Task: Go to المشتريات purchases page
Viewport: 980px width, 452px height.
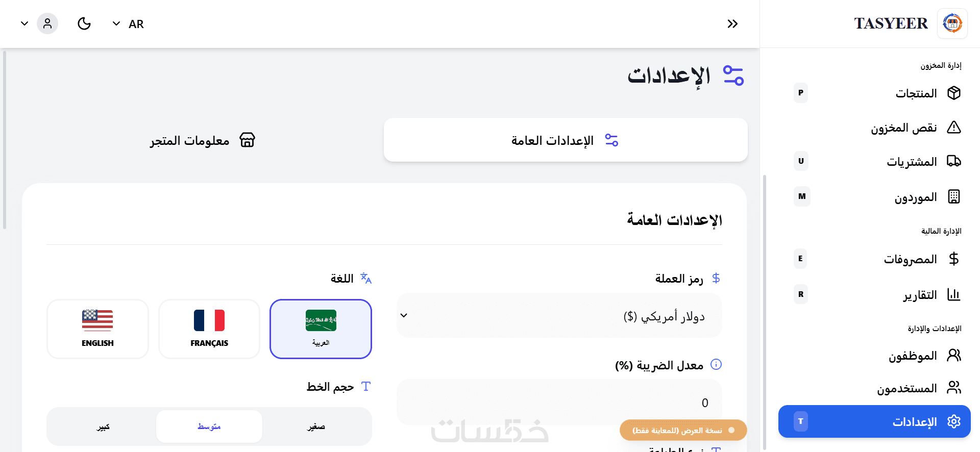Action: [912, 162]
